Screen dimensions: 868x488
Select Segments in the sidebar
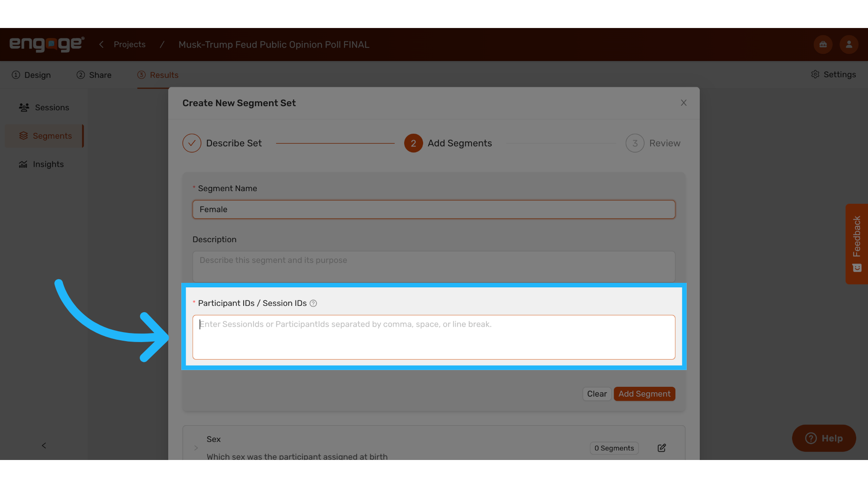(45, 136)
